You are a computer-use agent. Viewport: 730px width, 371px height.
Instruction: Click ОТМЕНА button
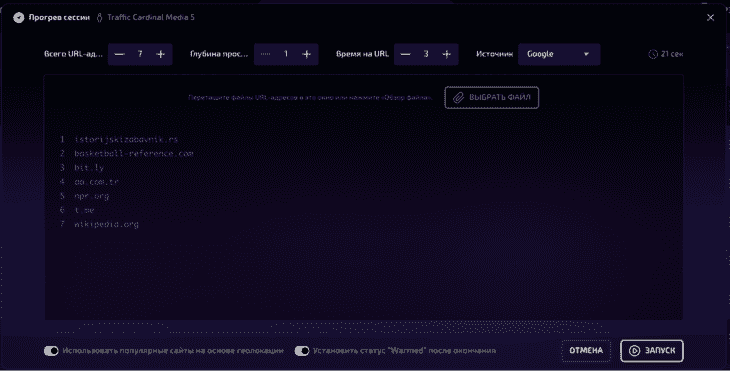[586, 351]
